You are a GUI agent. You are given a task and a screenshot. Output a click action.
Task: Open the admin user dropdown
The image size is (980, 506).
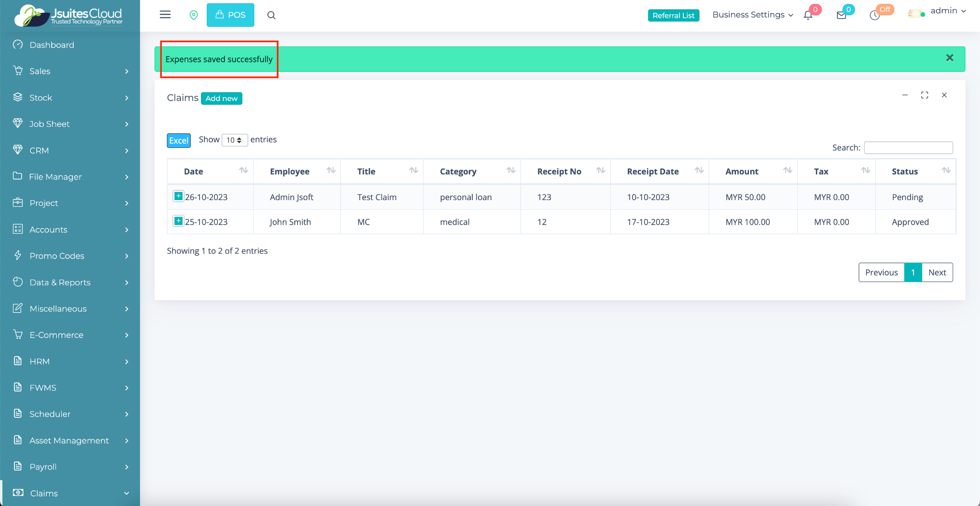click(x=947, y=11)
